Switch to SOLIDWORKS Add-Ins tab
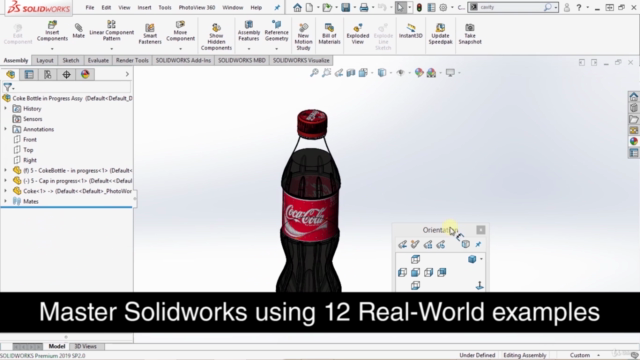 pos(183,60)
